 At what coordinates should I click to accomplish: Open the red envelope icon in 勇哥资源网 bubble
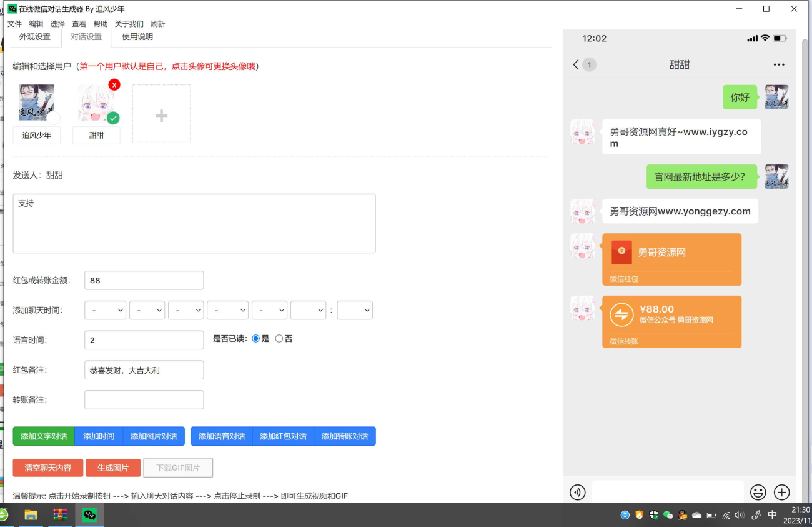point(621,253)
